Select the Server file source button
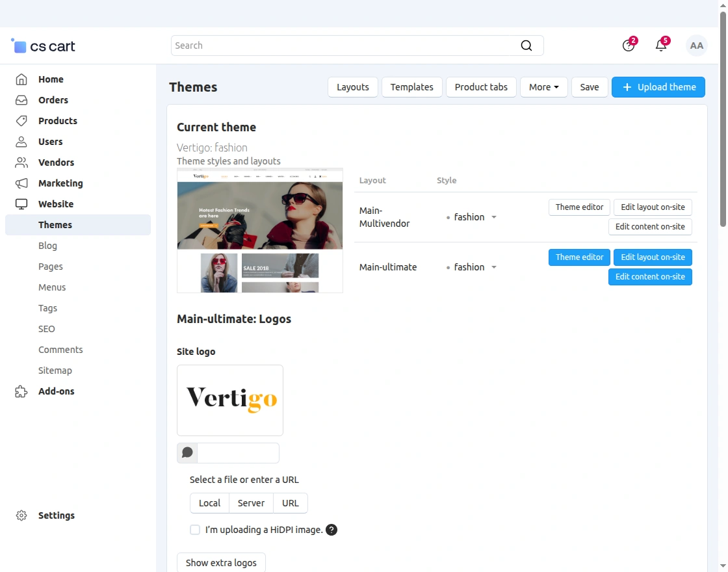This screenshot has width=728, height=572. 251,503
